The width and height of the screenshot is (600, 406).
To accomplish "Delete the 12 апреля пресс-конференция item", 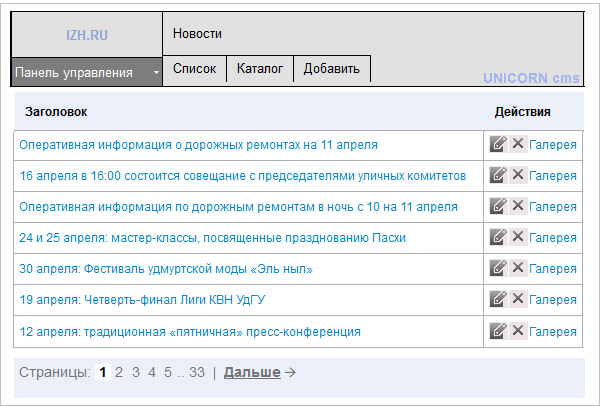I will pyautogui.click(x=518, y=331).
